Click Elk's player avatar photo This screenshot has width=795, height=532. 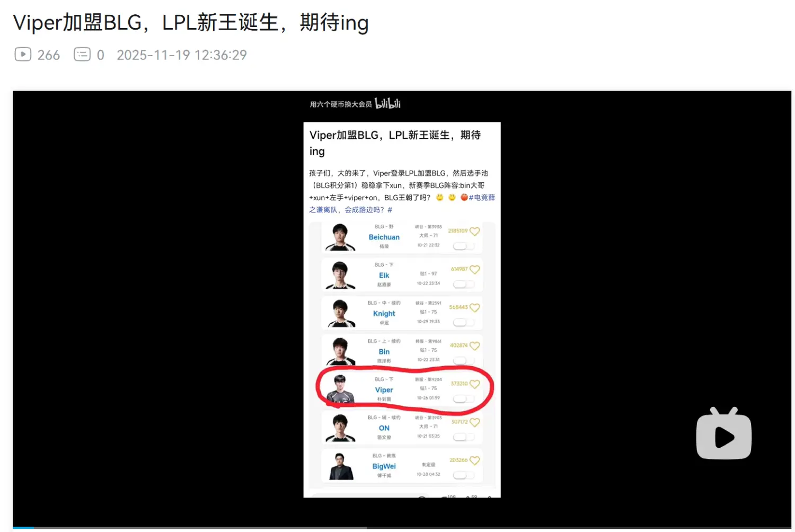pos(340,275)
